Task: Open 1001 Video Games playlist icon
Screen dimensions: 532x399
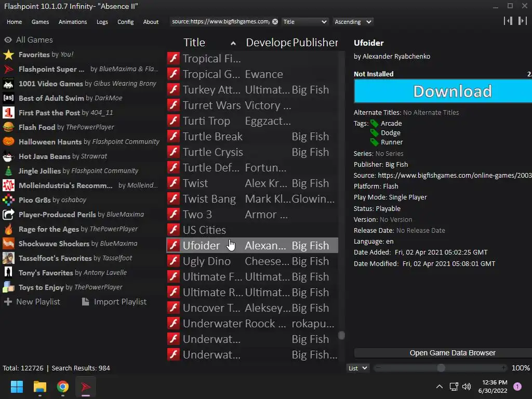Action: [x=8, y=84]
